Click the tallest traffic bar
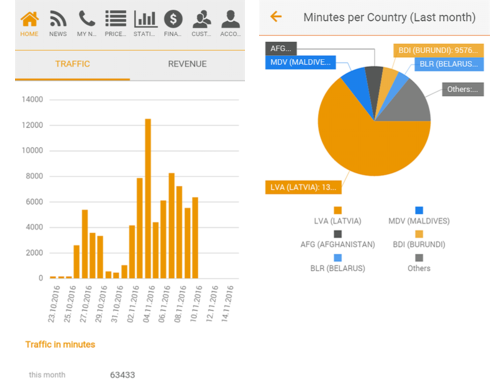This screenshot has height=384, width=490. point(148,199)
